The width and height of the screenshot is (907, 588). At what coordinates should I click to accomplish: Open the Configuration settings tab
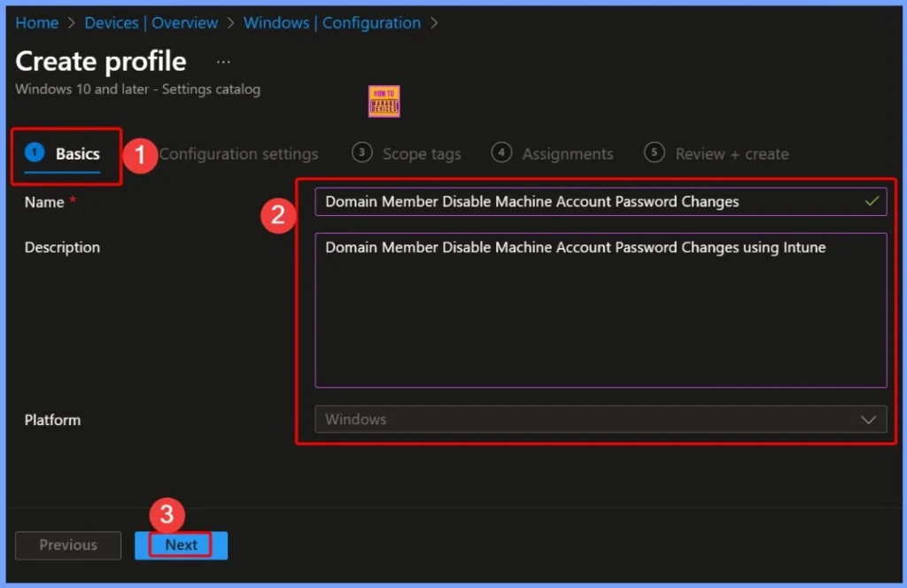[x=238, y=154]
